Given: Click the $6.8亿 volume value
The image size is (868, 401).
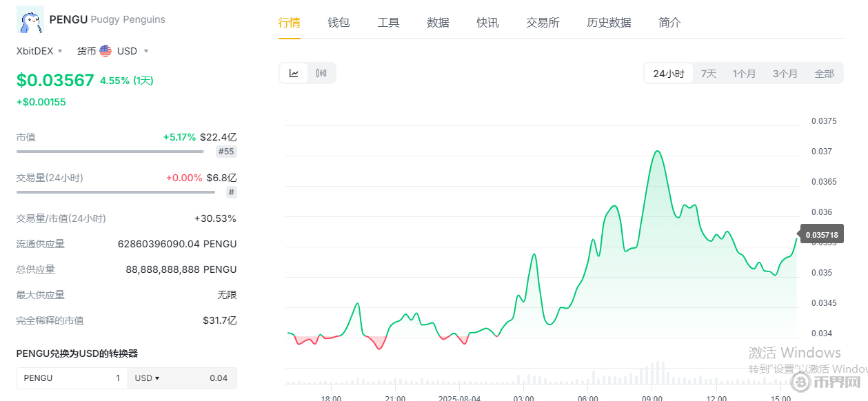Looking at the screenshot, I should pos(221,178).
